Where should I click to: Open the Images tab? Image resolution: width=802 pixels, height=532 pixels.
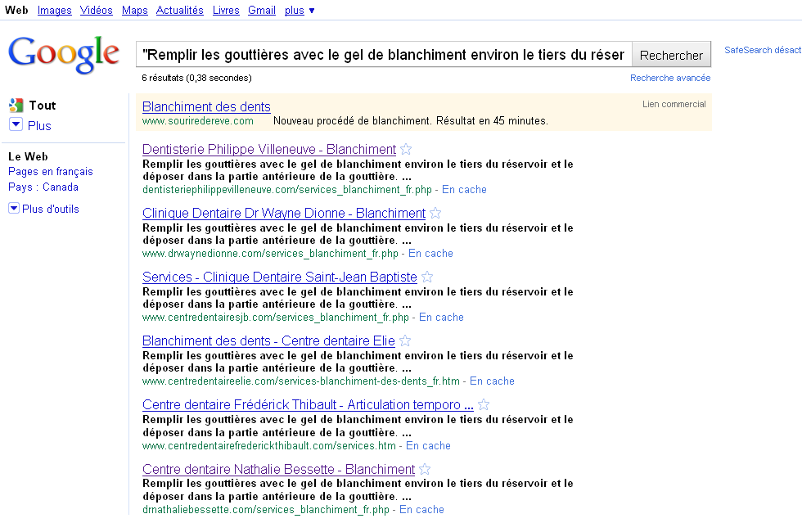click(54, 10)
